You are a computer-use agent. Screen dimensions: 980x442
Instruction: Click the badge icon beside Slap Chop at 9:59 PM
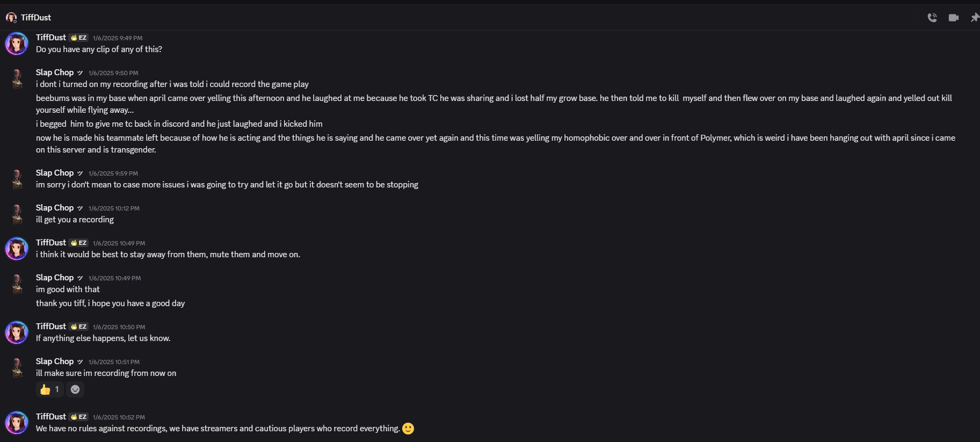[x=80, y=173]
